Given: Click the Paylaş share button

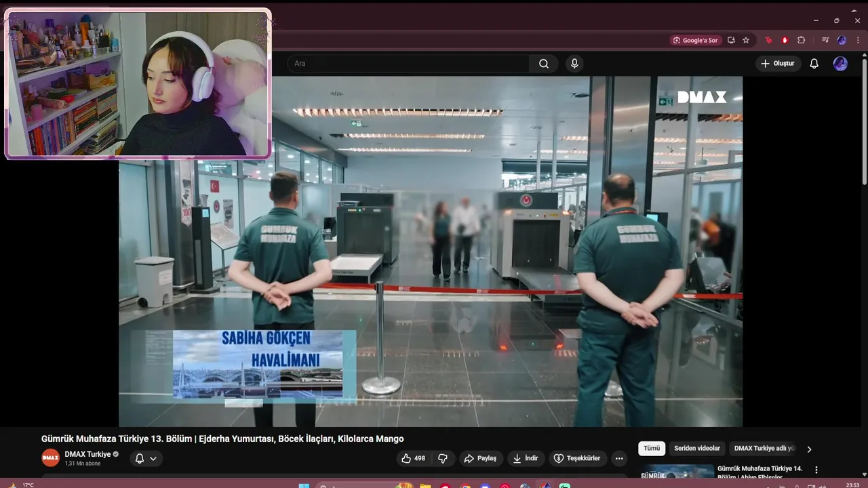Looking at the screenshot, I should pyautogui.click(x=481, y=458).
